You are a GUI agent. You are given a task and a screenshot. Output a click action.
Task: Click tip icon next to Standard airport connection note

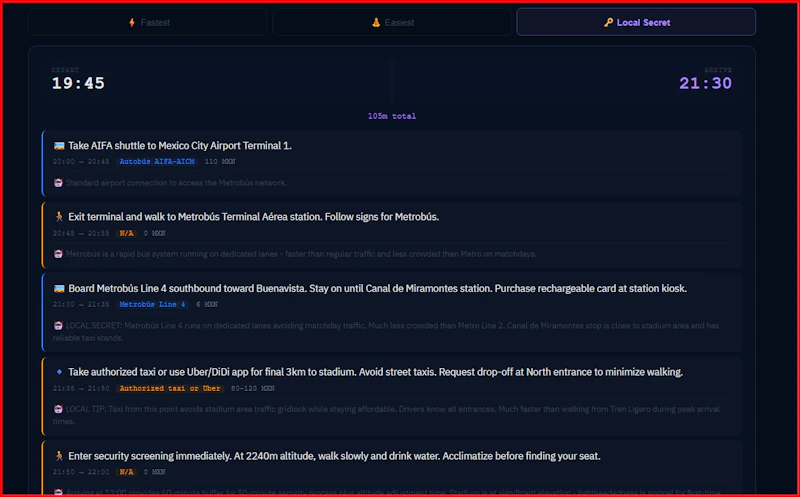pyautogui.click(x=58, y=183)
